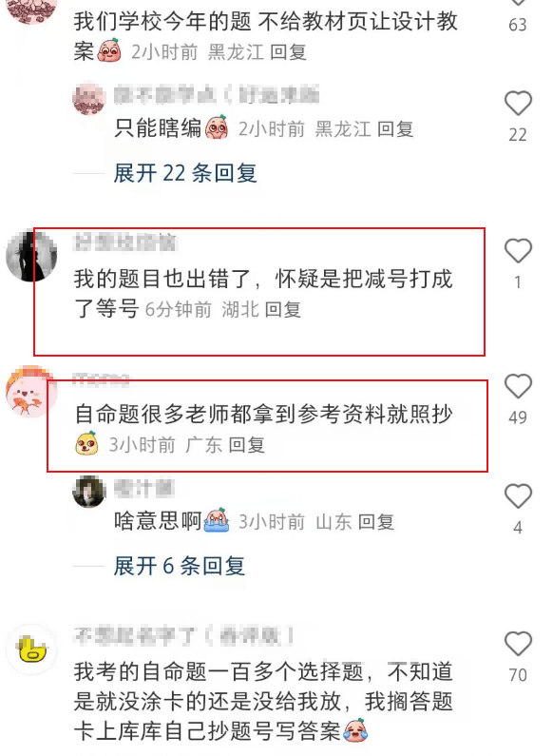553x756 pixels.
Task: Tap the blurred username above 只能瞎编
Action: (x=217, y=95)
